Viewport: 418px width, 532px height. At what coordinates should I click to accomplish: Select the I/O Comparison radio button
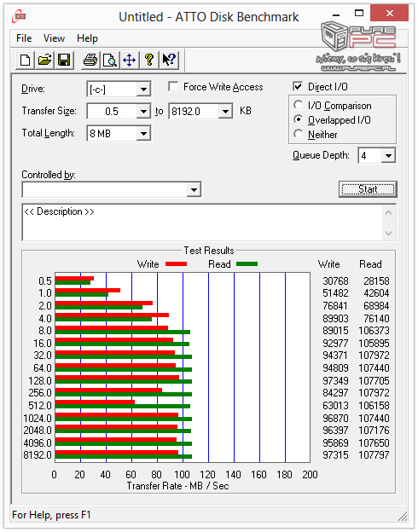(298, 105)
